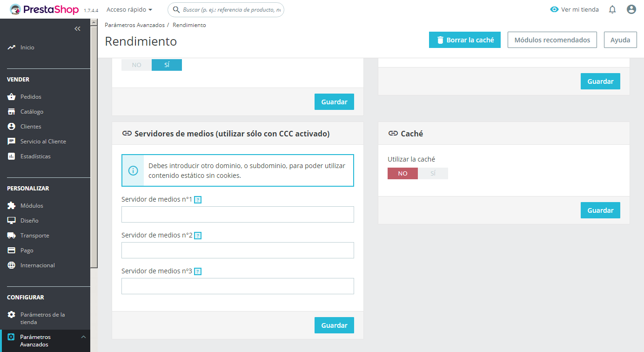Open notifications bell
This screenshot has height=352, width=644.
pyautogui.click(x=612, y=9)
